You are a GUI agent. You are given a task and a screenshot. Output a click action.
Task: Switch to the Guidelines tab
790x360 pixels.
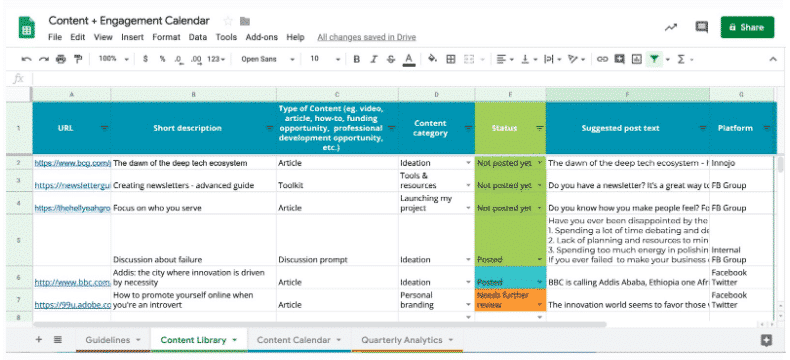(x=113, y=340)
